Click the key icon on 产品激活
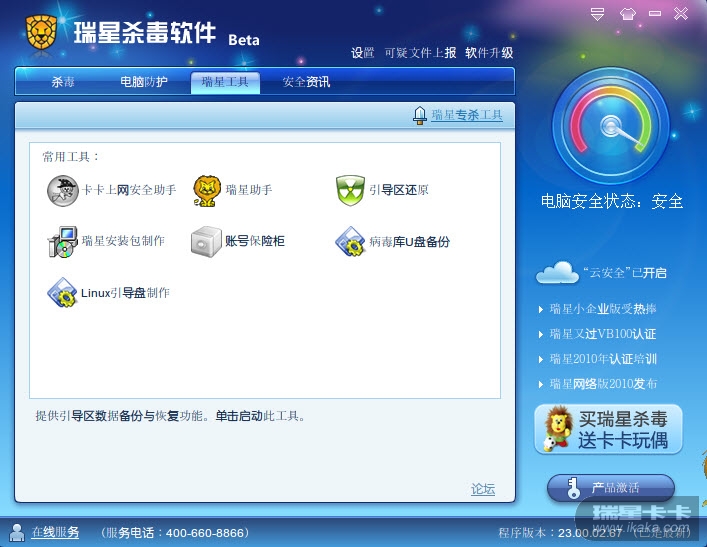Viewport: 707px width, 547px height. [x=573, y=488]
